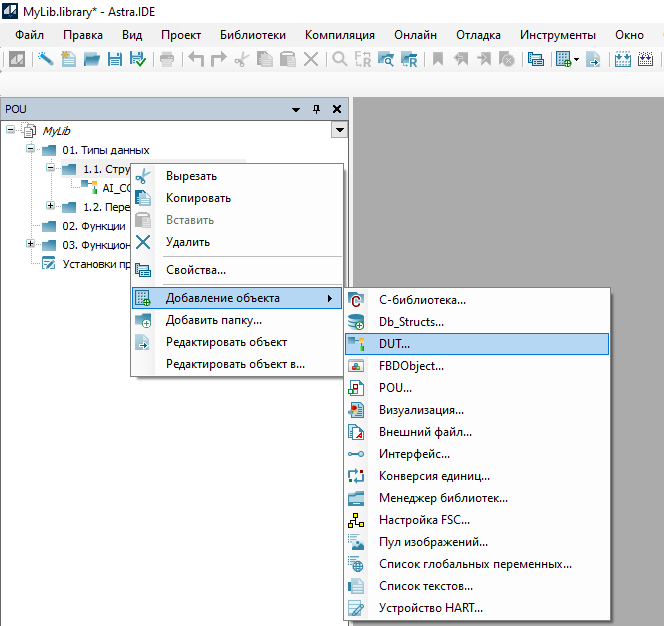This screenshot has width=664, height=626.
Task: Close the POU panel with X button
Action: [336, 109]
